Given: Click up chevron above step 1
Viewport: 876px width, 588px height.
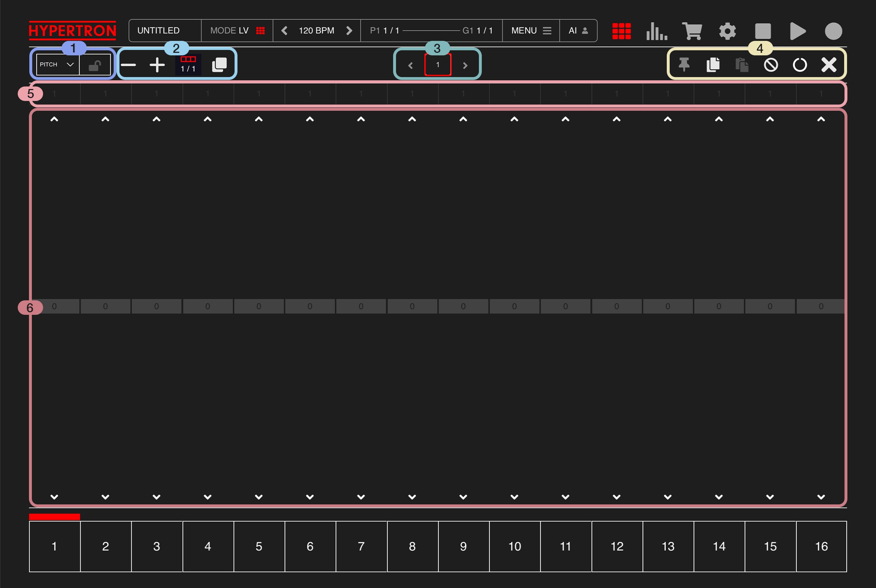Looking at the screenshot, I should point(54,119).
